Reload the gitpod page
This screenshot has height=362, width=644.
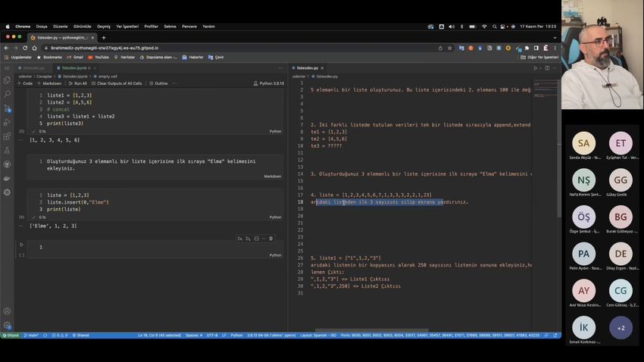(x=25, y=48)
